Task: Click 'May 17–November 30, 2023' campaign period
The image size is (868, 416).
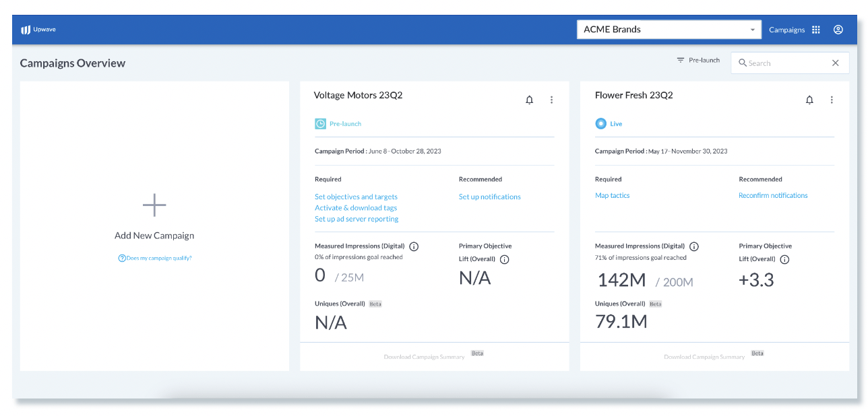Action: point(688,151)
